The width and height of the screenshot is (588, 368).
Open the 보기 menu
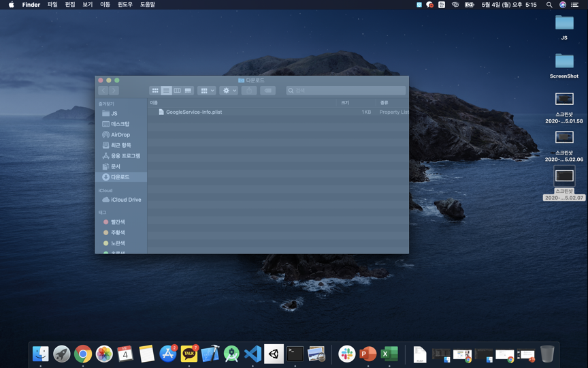[x=87, y=5]
